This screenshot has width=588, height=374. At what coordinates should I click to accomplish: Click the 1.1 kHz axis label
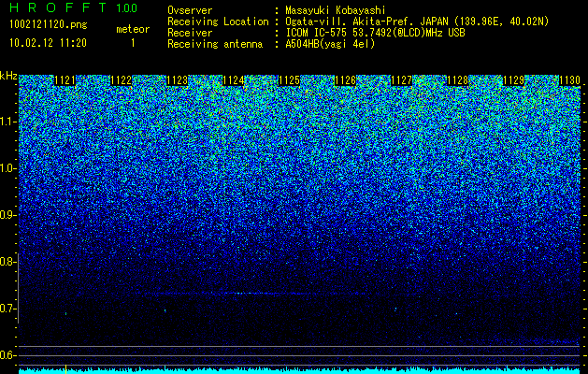[x=7, y=122]
